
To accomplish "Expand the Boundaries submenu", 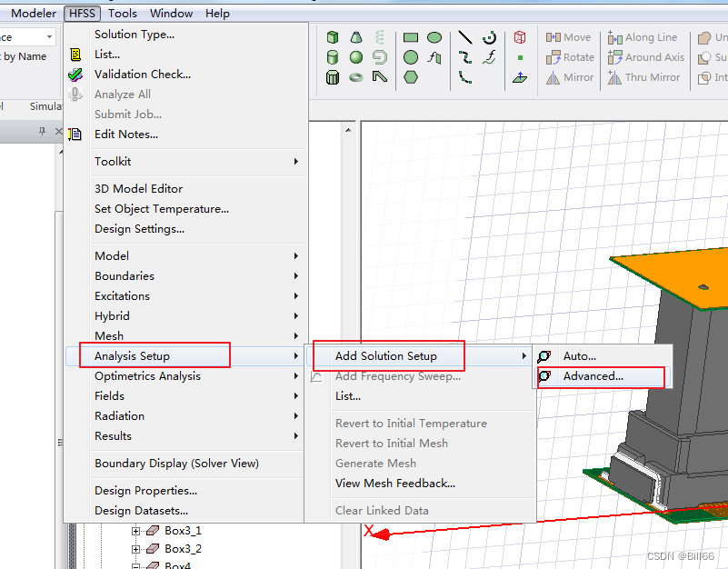I will tap(186, 276).
